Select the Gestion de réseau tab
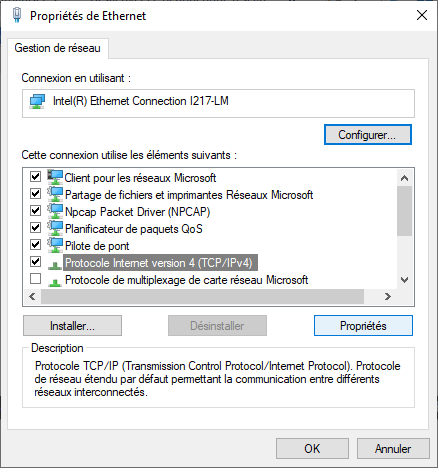This screenshot has width=438, height=468. coord(57,48)
